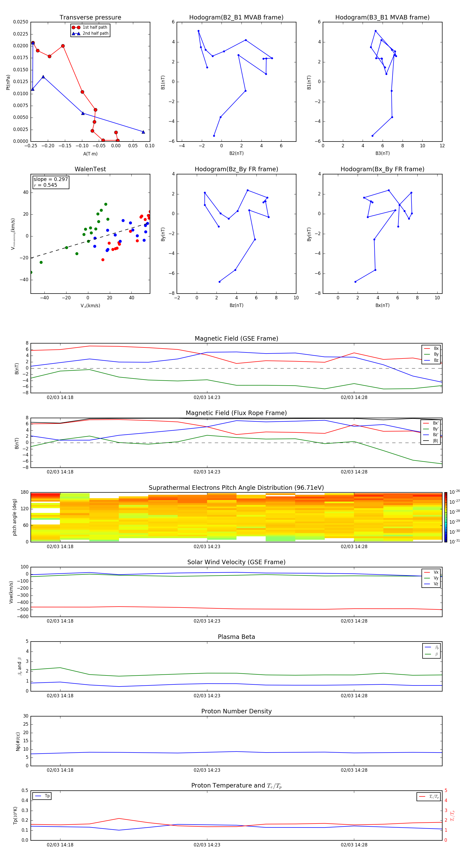Click the 'Proton Number Density' title
The height and width of the screenshot is (868, 473).
(x=236, y=711)
